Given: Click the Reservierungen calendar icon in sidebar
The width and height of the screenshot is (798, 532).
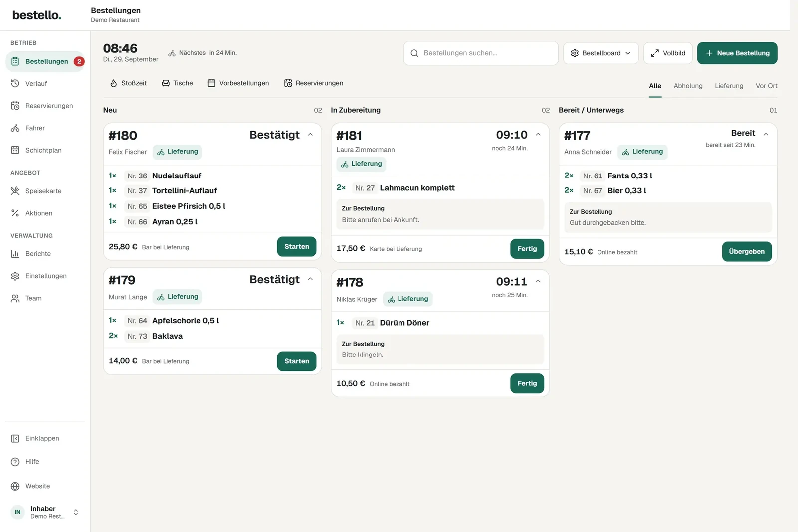Looking at the screenshot, I should (x=15, y=106).
